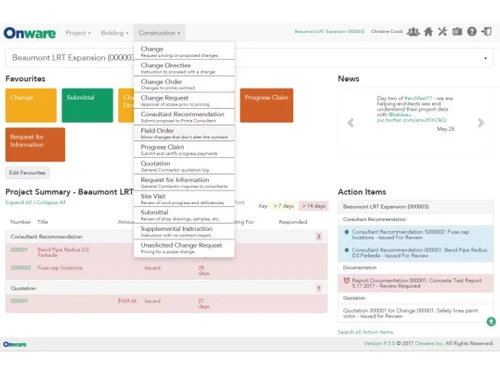Image resolution: width=500 pixels, height=375 pixels.
Task: Open the green Submittal favourite tile
Action: pyautogui.click(x=87, y=105)
